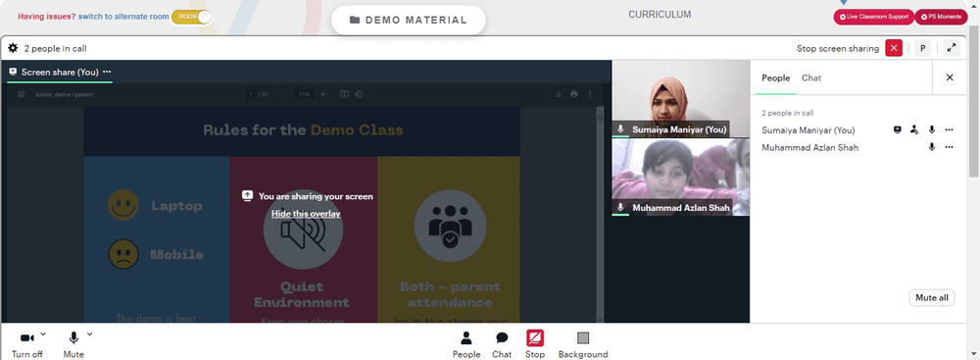
Task: Click 'Having issues?' text
Action: tap(47, 17)
